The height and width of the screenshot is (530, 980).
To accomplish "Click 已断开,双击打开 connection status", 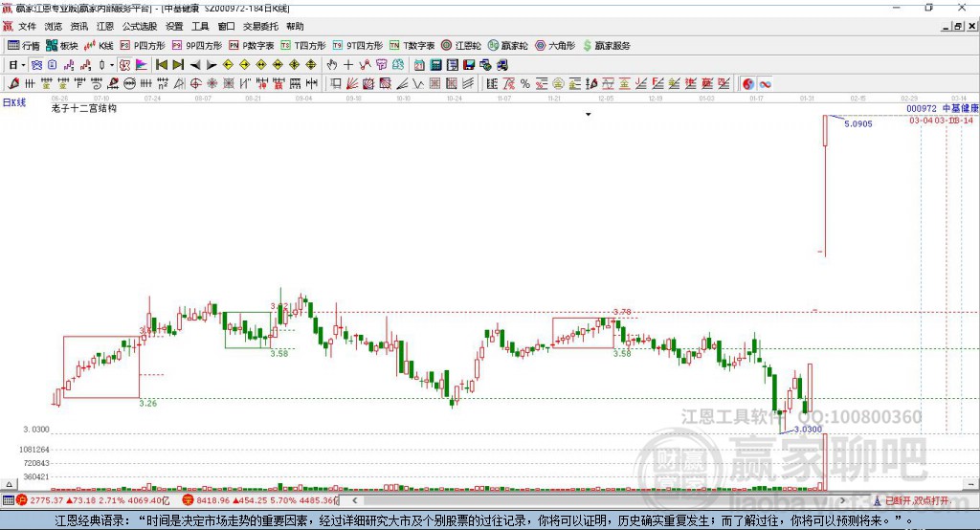I will pos(916,500).
